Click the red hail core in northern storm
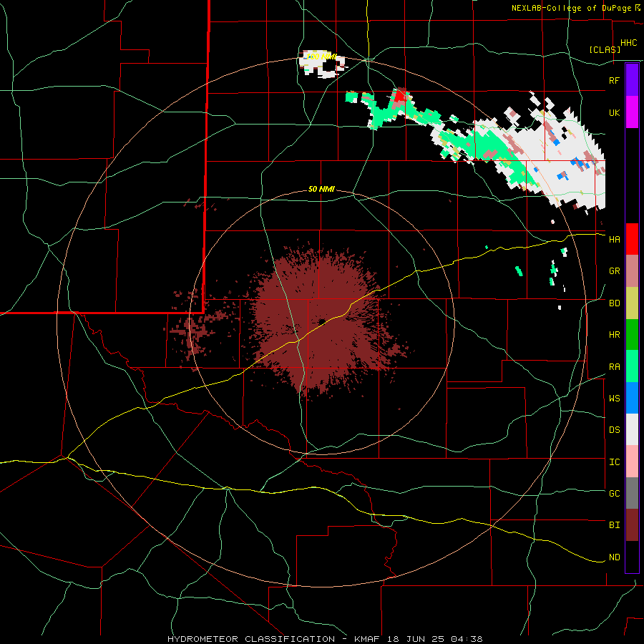The height and width of the screenshot is (644, 644). point(399,96)
